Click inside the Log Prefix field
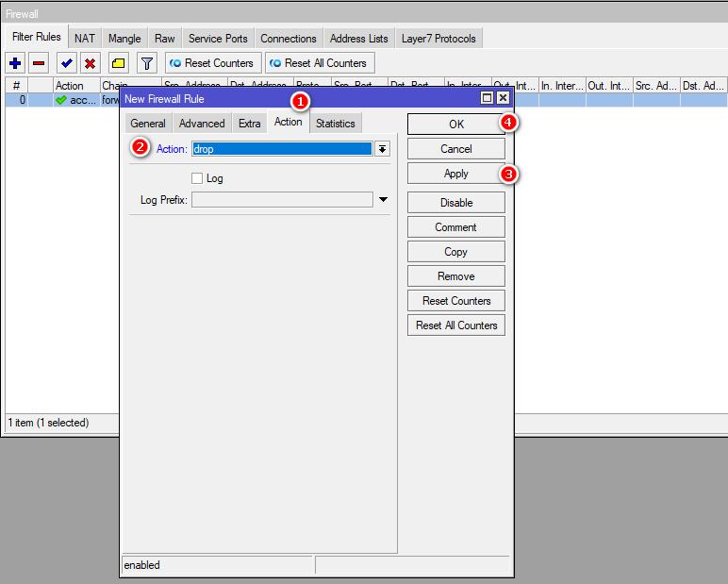 point(282,200)
